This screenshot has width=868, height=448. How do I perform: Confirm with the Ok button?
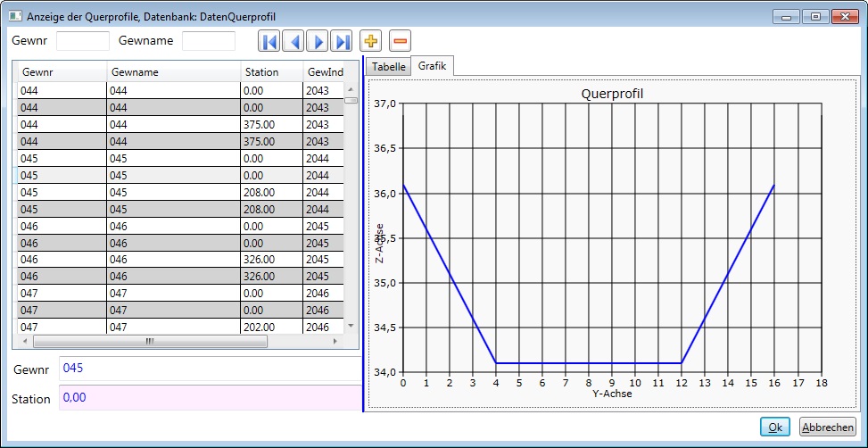(x=775, y=427)
